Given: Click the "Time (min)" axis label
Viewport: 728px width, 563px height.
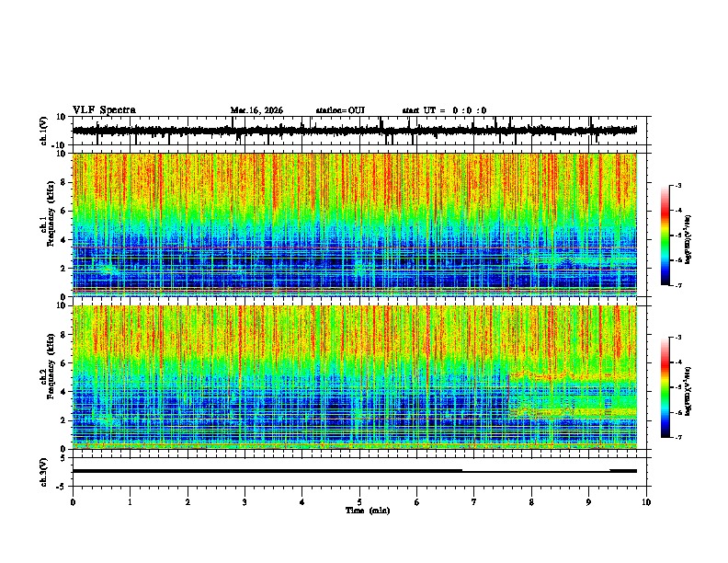Looking at the screenshot, I should pyautogui.click(x=368, y=511).
